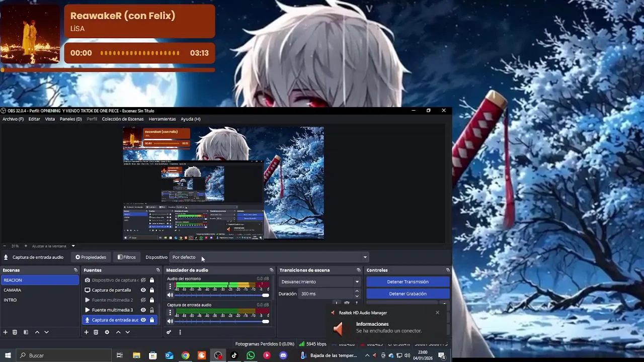The height and width of the screenshot is (362, 644).
Task: Mute Captura de entrada audio in mixer
Action: coord(170,321)
